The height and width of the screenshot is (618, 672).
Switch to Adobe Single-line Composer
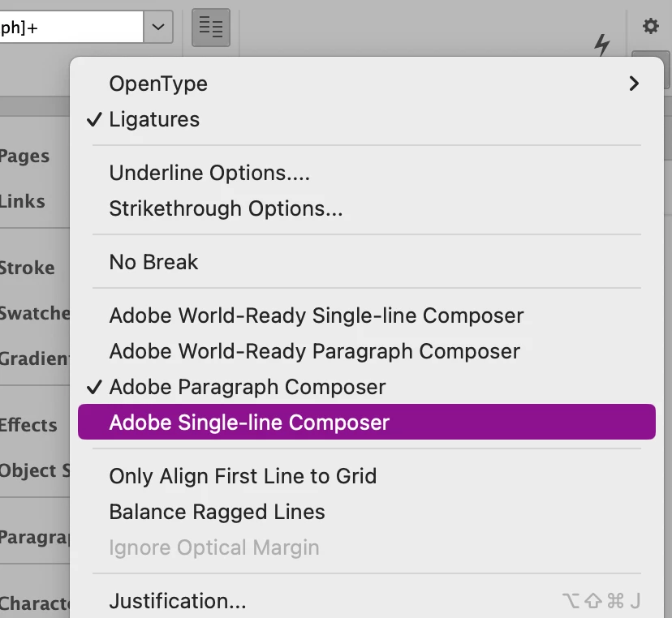point(249,423)
